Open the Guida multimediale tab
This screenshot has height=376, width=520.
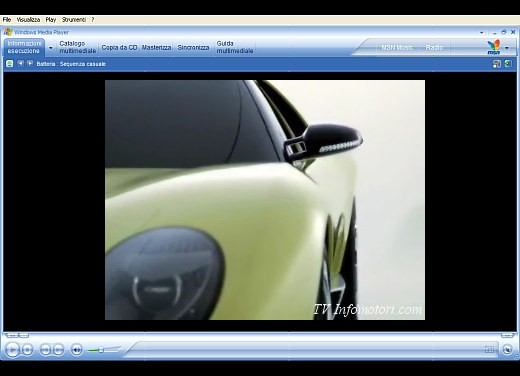(235, 47)
